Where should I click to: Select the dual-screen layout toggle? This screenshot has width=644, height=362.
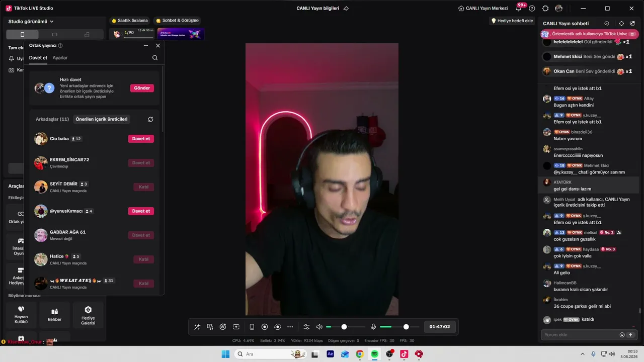(87, 35)
